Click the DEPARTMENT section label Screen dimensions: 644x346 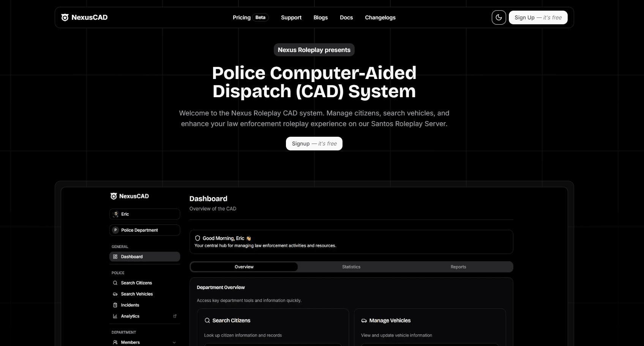click(x=124, y=332)
